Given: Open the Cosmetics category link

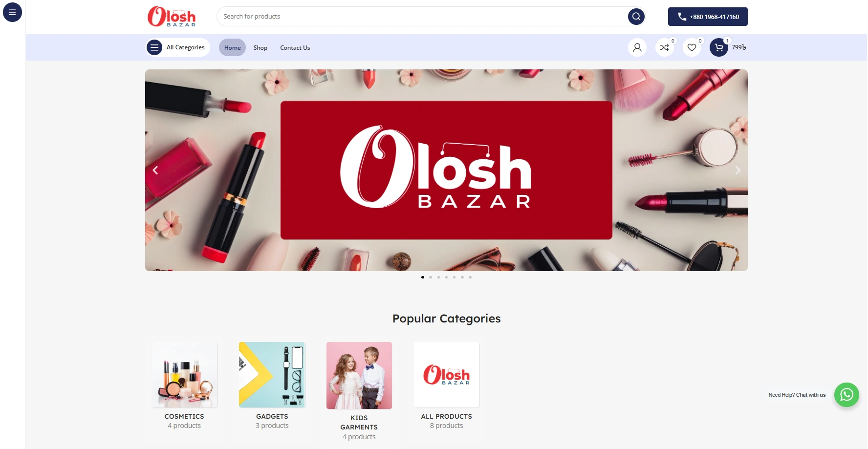Looking at the screenshot, I should click(184, 416).
